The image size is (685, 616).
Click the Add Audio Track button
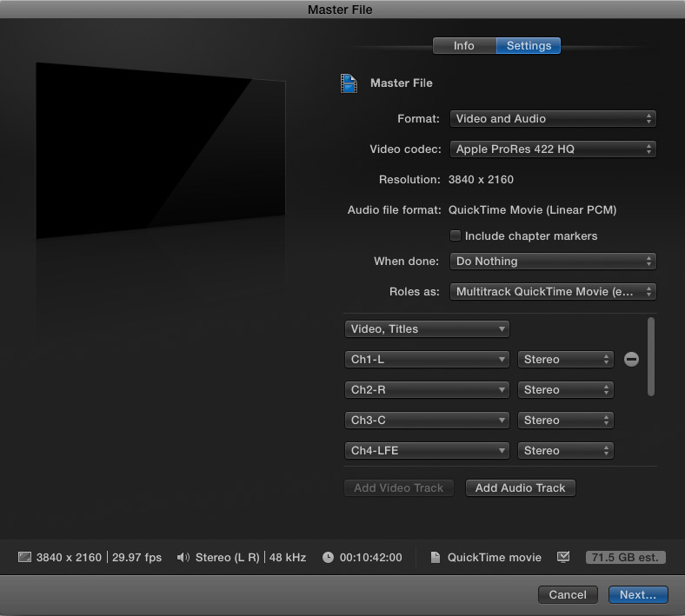521,488
